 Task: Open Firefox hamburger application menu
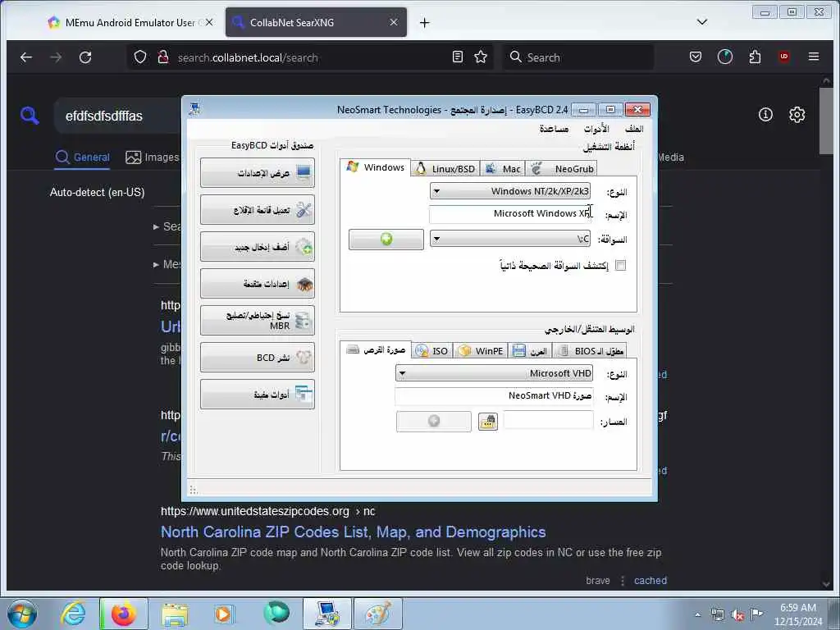[x=813, y=57]
